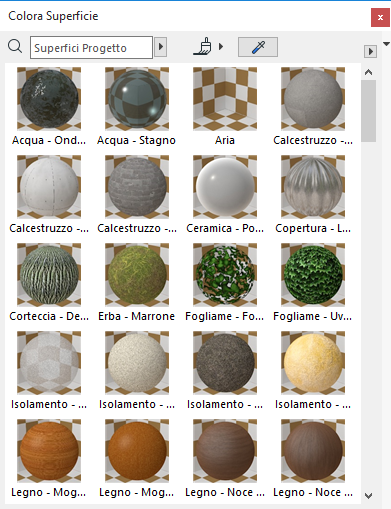Viewport: 391px width, 509px height.
Task: Choose the cream speckled Isolamento sphere
Action: 137,363
